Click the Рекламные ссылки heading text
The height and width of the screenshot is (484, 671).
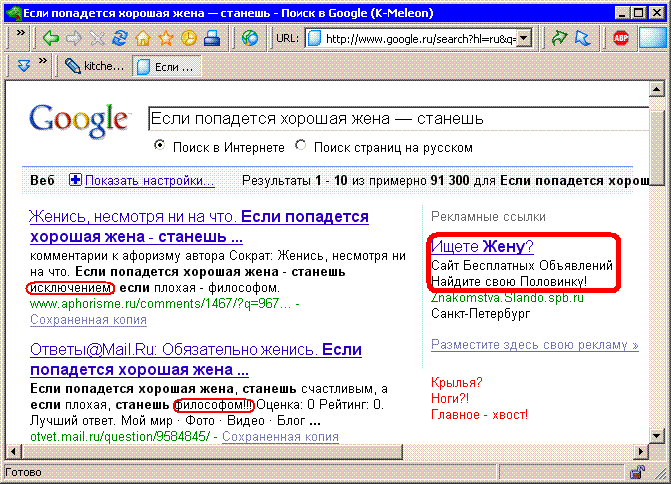[x=488, y=217]
